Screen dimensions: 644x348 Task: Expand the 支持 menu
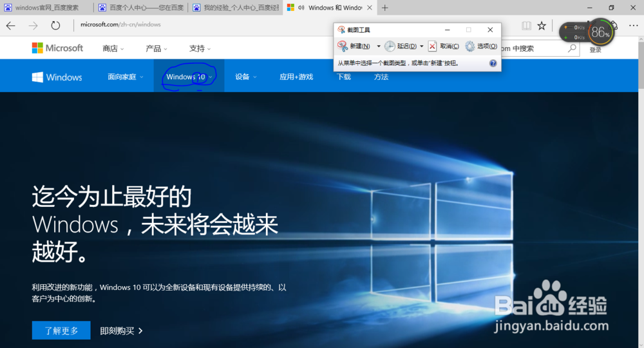(x=200, y=48)
